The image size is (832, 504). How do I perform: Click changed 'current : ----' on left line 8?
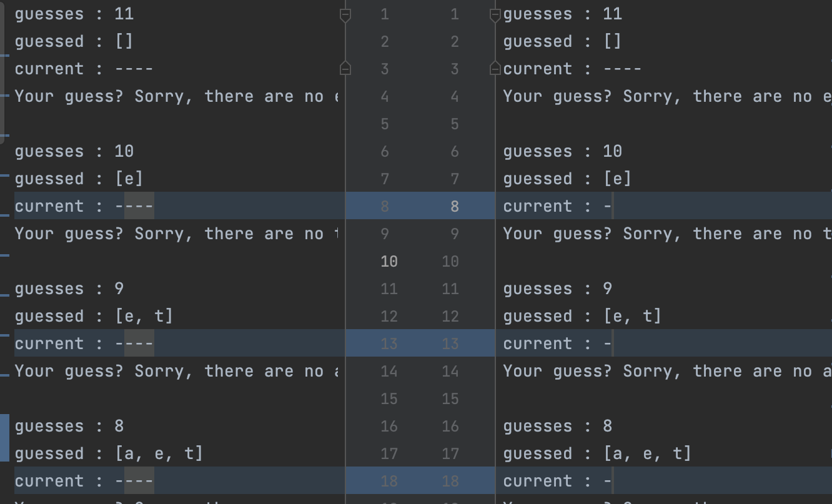coord(84,206)
